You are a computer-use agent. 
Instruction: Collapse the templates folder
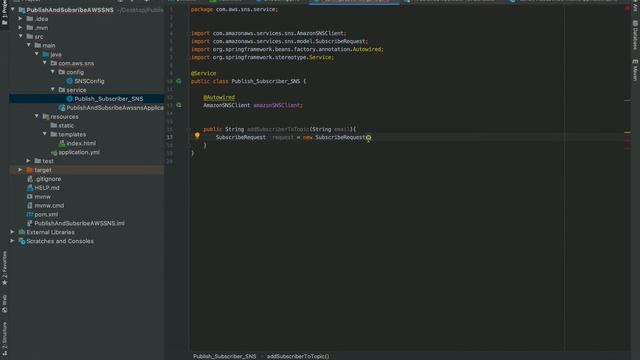[45, 134]
